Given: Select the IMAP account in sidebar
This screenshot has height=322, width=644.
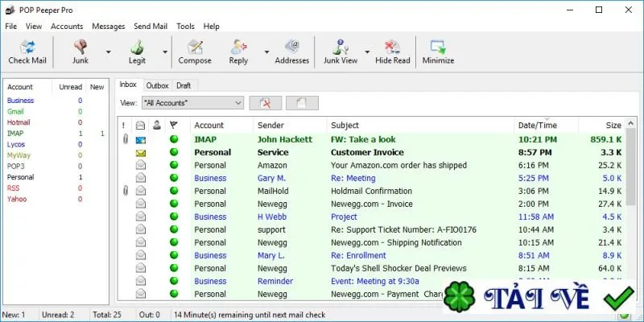Looking at the screenshot, I should (15, 134).
